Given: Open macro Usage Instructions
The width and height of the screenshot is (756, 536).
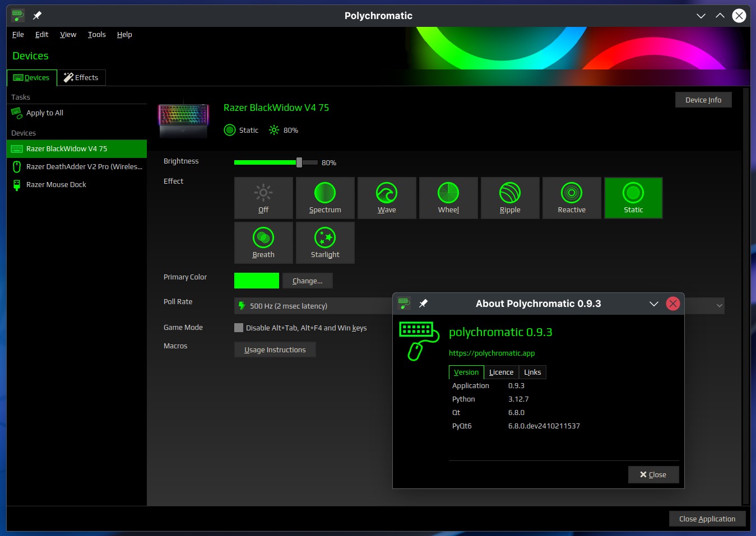Looking at the screenshot, I should tap(275, 350).
